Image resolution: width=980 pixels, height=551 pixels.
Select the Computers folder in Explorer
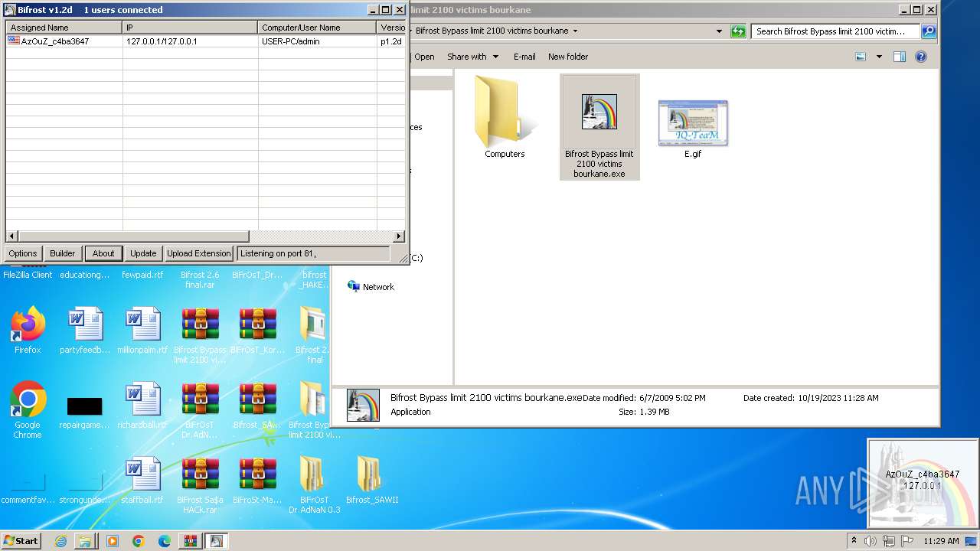tap(505, 117)
